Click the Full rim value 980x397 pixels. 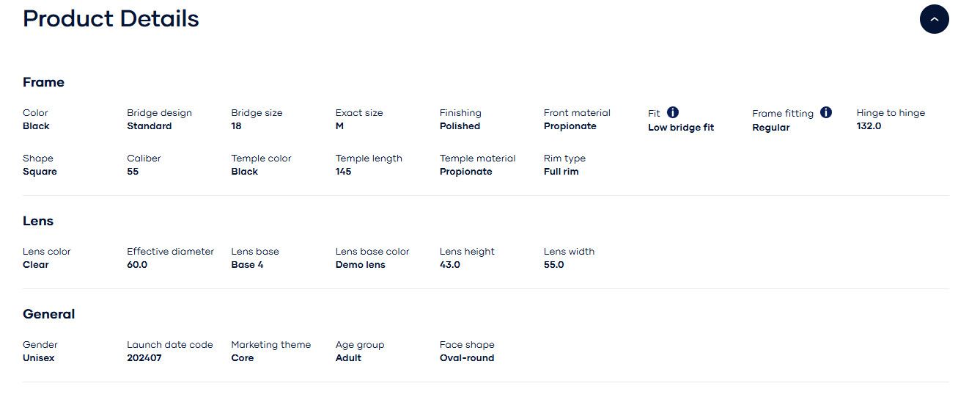coord(561,172)
